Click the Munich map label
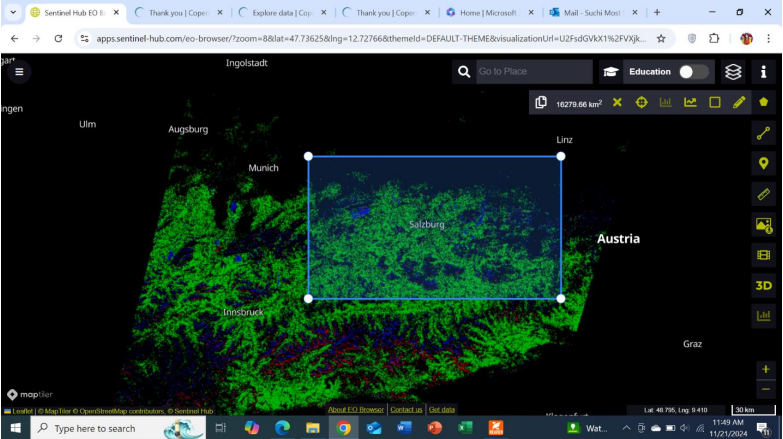783x439 pixels. pyautogui.click(x=263, y=168)
